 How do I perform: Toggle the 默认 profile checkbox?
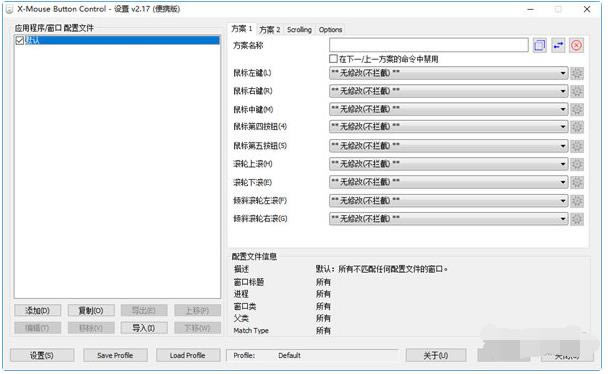pyautogui.click(x=20, y=40)
